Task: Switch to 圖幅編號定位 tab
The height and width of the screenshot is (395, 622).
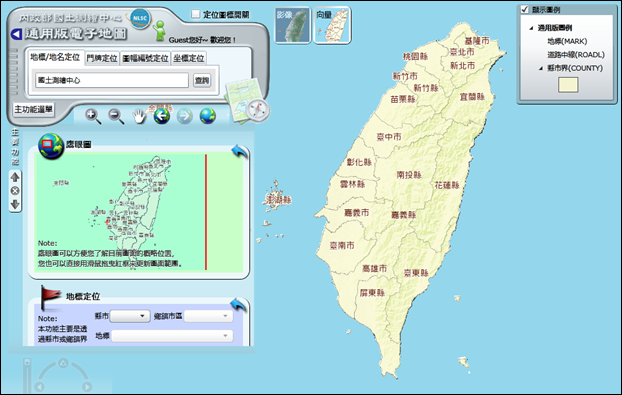Action: [145, 58]
